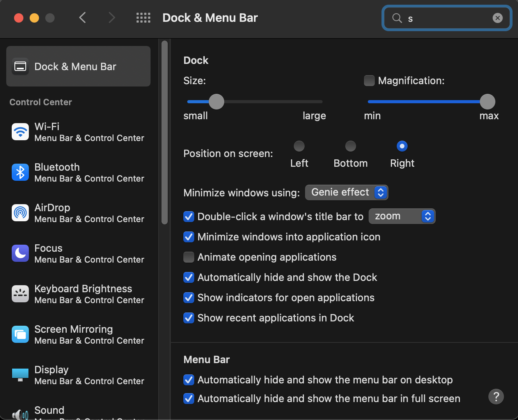518x420 pixels.
Task: Show all preferences grid icon
Action: pos(143,18)
